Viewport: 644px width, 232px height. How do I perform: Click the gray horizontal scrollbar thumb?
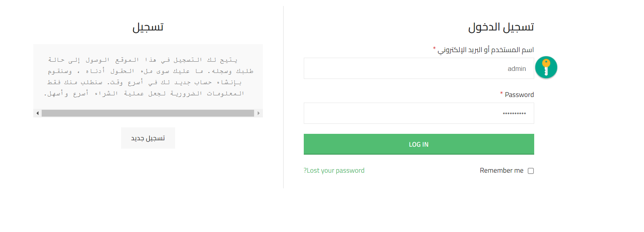(x=147, y=113)
